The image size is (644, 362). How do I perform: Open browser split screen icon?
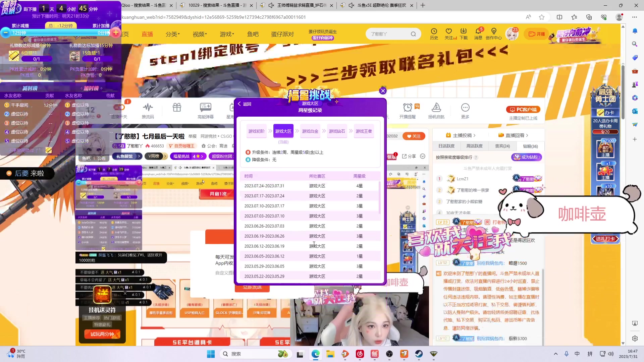pos(559,17)
